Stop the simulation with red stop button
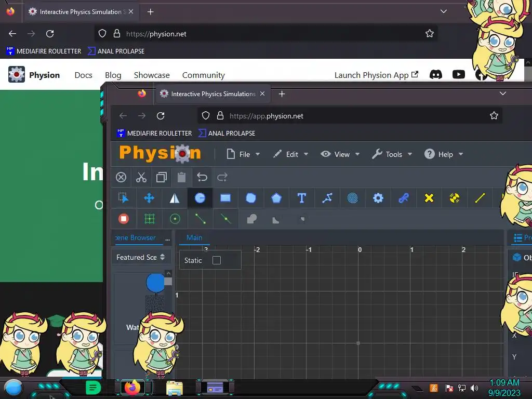532x399 pixels. (124, 219)
